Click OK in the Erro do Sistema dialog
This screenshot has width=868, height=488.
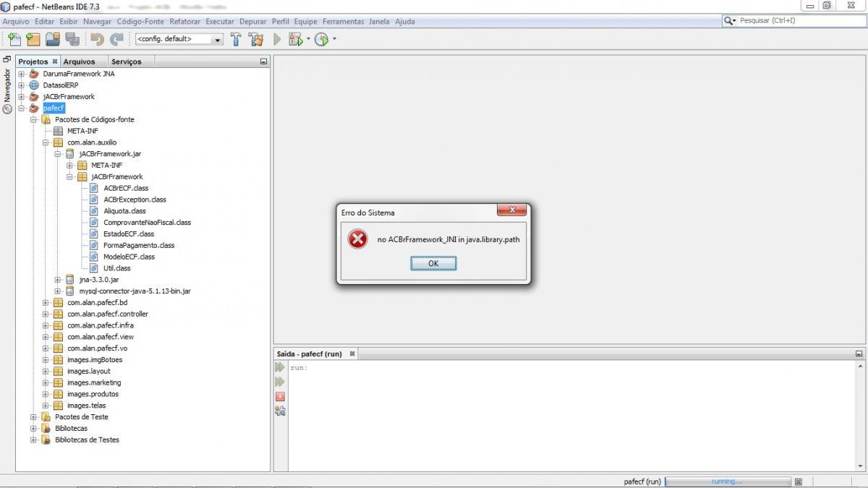click(x=433, y=263)
